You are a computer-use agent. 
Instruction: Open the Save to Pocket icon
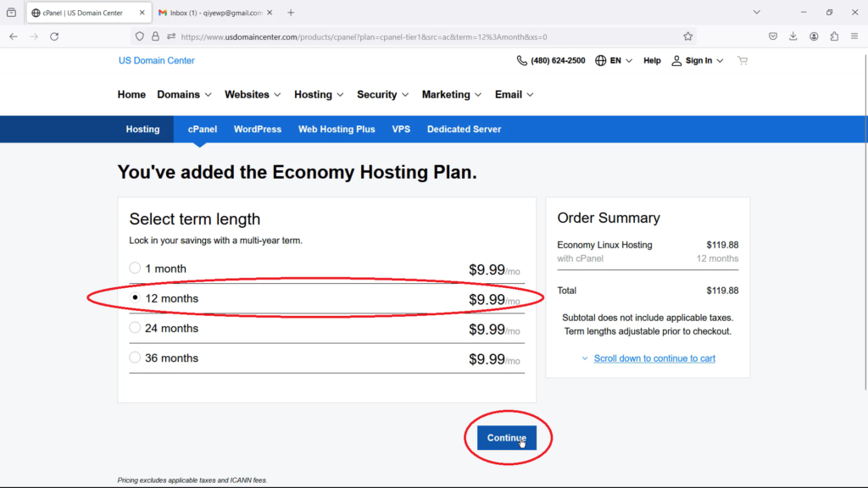[x=773, y=36]
